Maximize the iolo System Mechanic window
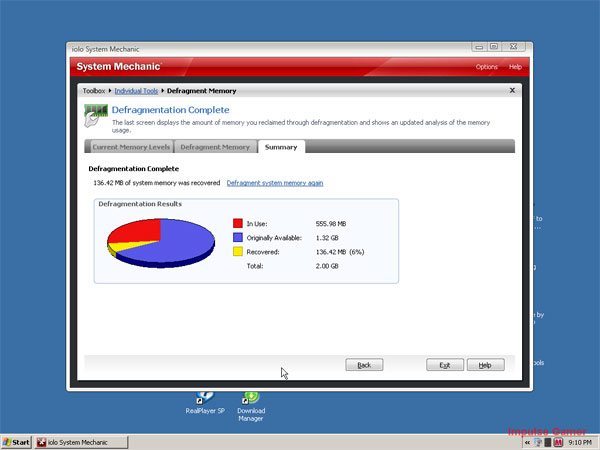Screen dimensions: 600x450 click(x=494, y=47)
